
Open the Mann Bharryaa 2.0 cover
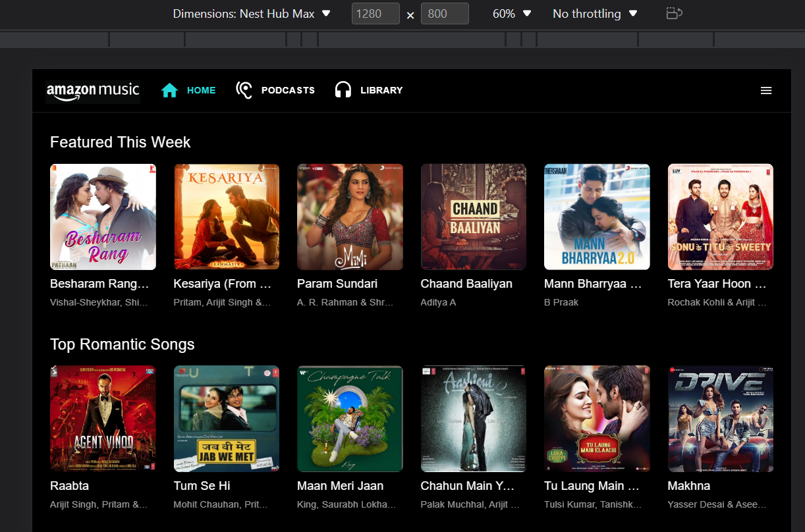[597, 217]
